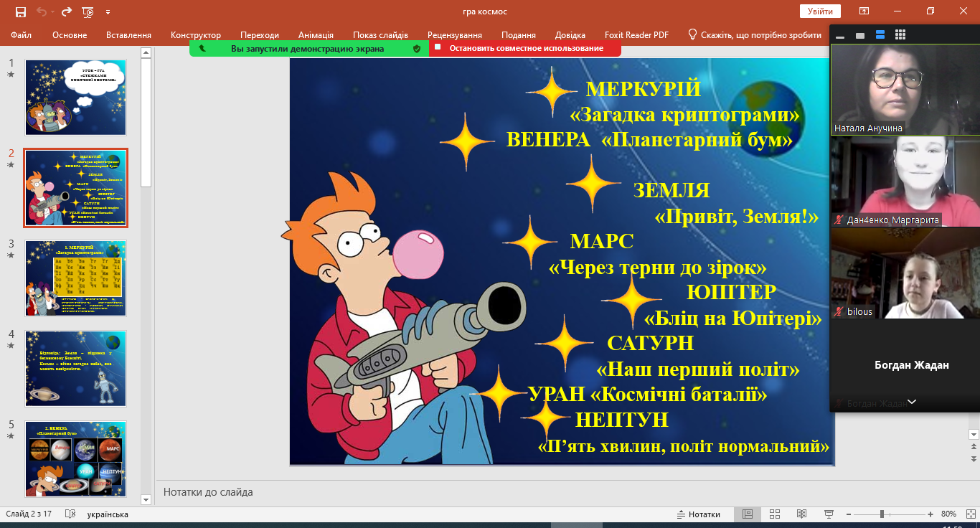Switch Zoom panel to stacked thumbnails view
The height and width of the screenshot is (528, 980).
click(880, 34)
